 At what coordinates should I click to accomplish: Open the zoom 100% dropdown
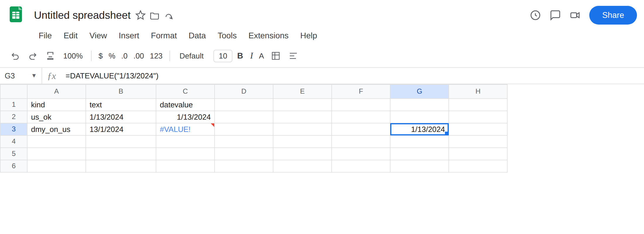[x=73, y=56]
